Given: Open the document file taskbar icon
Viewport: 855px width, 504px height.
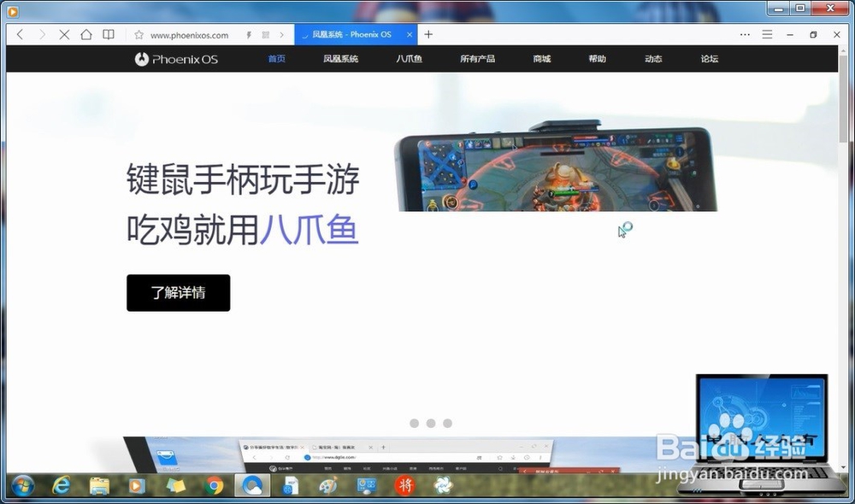Looking at the screenshot, I should click(290, 485).
